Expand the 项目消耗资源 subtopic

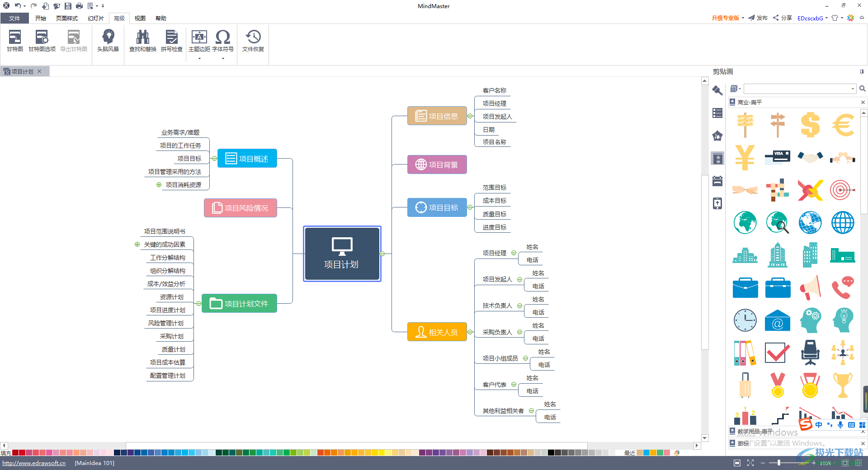click(159, 184)
